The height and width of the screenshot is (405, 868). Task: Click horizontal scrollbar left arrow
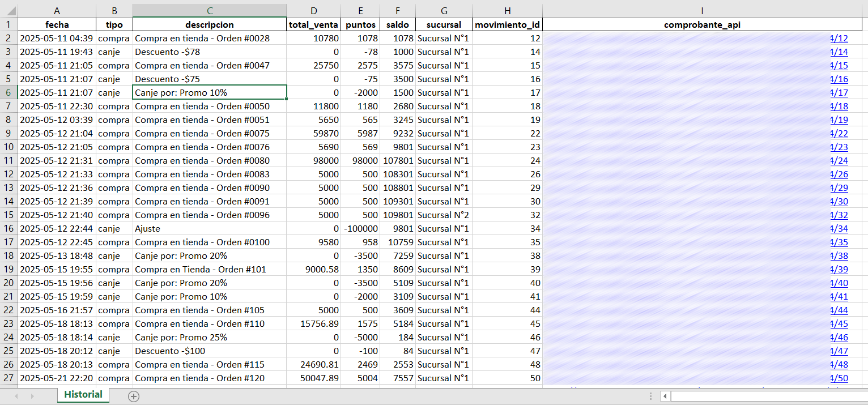[665, 397]
